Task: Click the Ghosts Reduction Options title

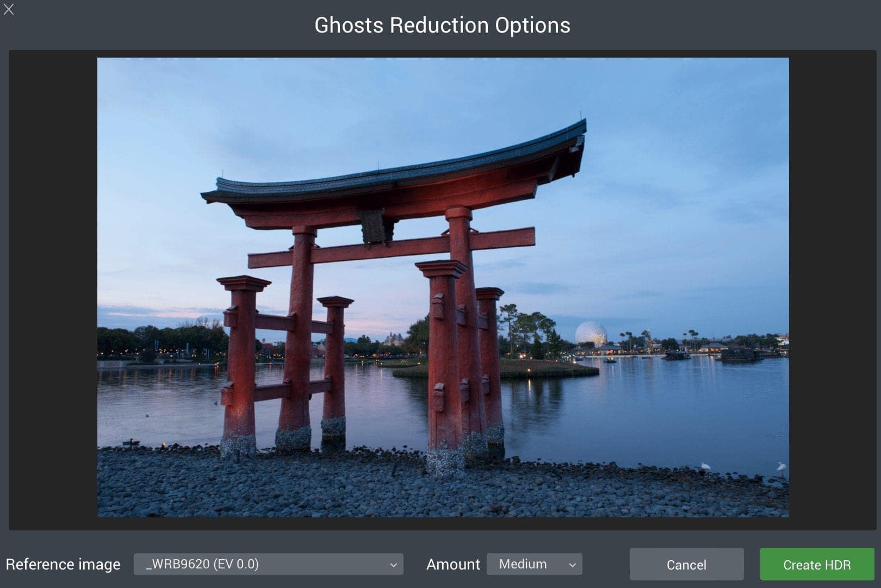Action: (442, 26)
